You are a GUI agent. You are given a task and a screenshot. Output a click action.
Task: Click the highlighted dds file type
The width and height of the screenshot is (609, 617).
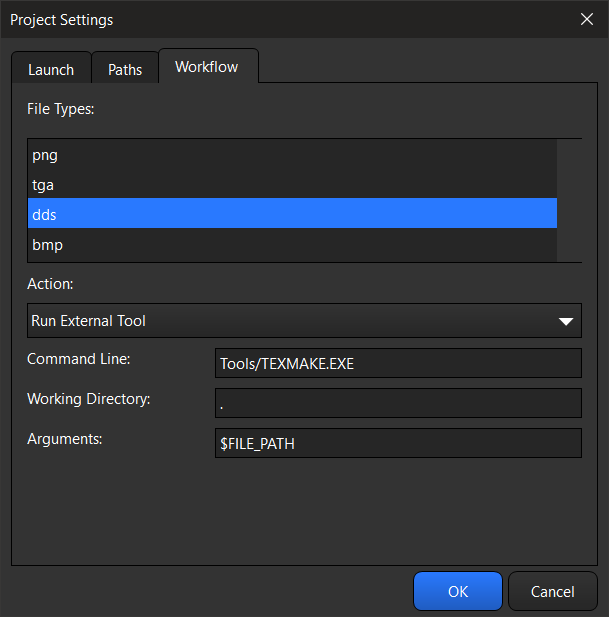(291, 214)
